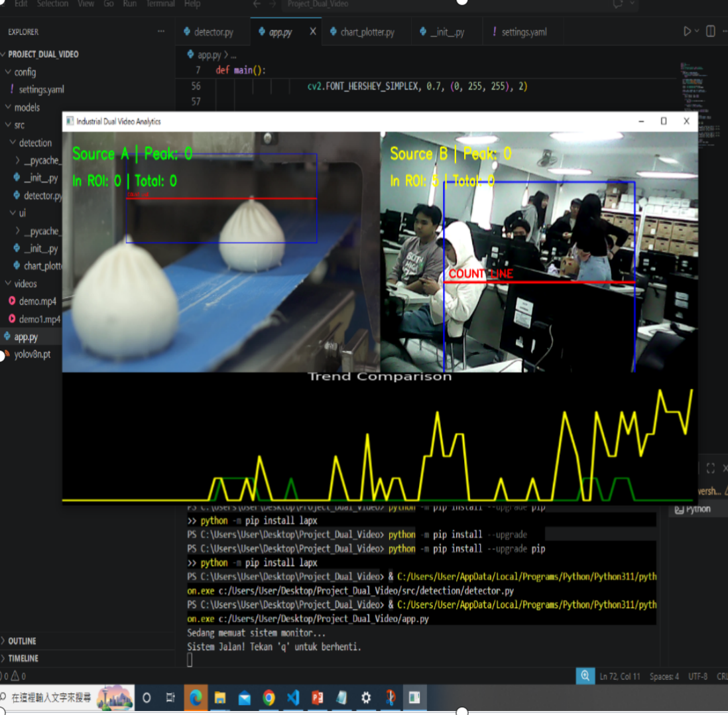This screenshot has height=715, width=728.
Task: Open Explorer's more actions ellipsis
Action: click(x=161, y=31)
